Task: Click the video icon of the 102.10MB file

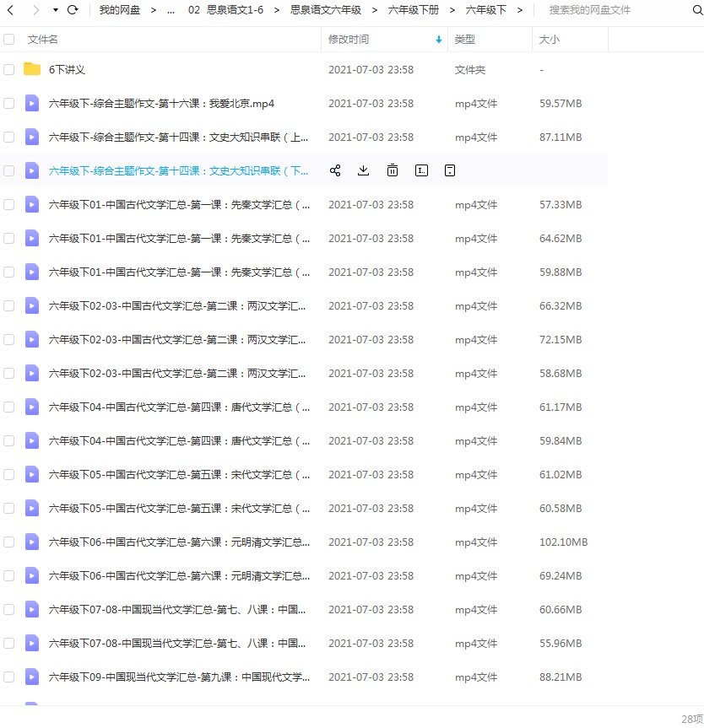Action: pyautogui.click(x=32, y=542)
